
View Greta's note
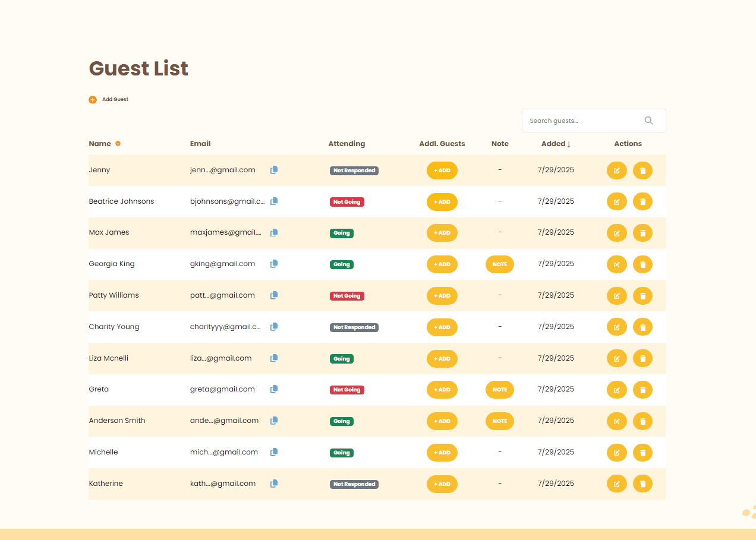pyautogui.click(x=499, y=390)
